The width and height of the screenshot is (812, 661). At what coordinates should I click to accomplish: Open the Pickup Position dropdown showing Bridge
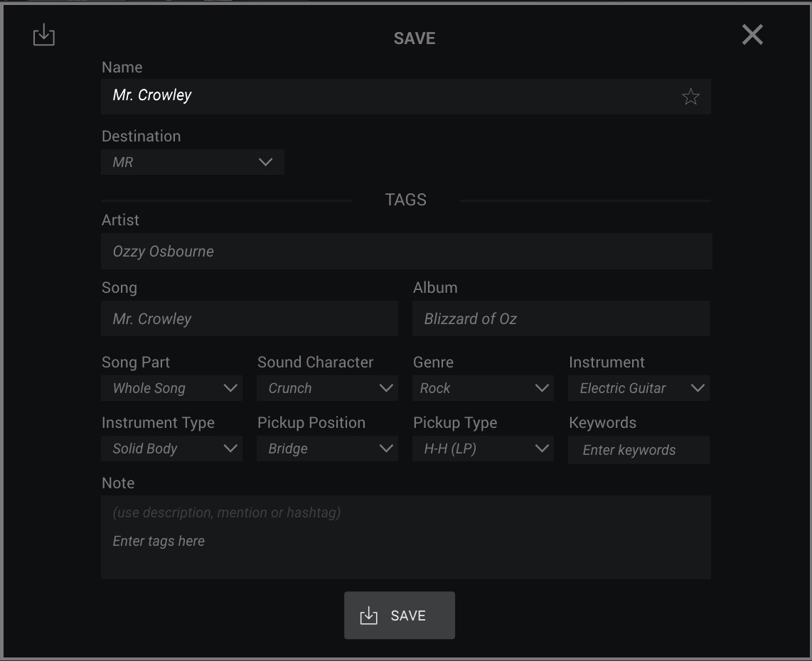click(327, 448)
